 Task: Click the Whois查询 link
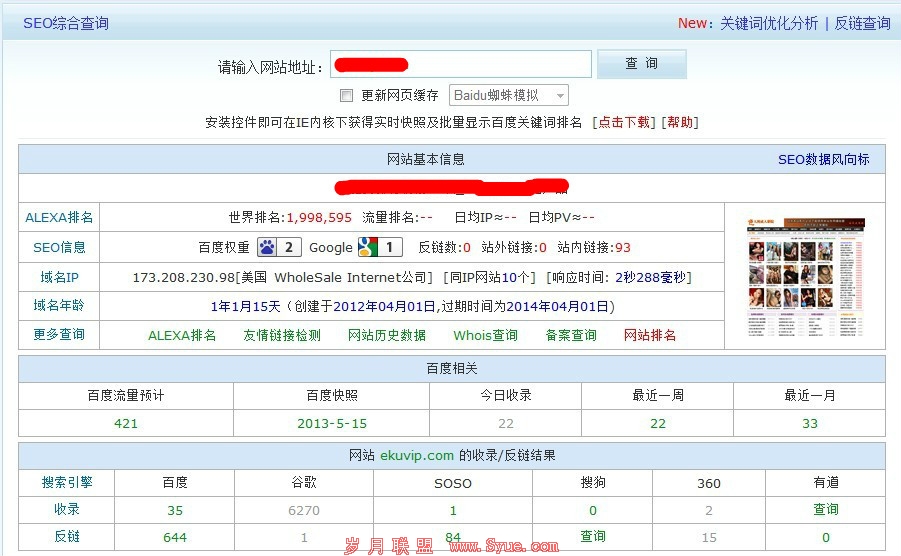pyautogui.click(x=485, y=335)
